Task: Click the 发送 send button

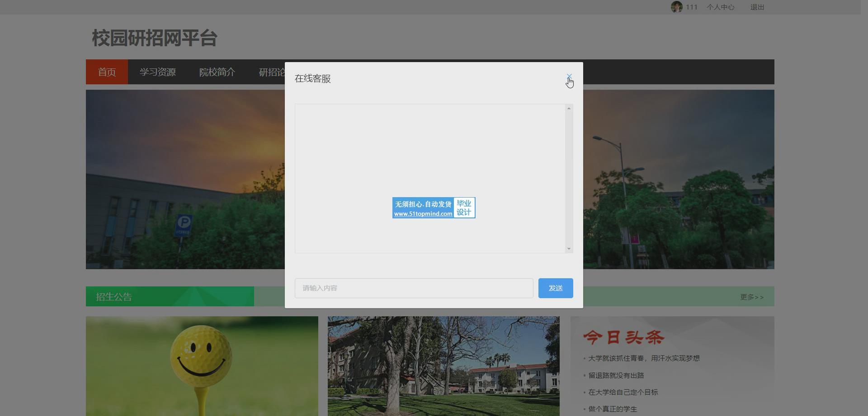Action: click(556, 288)
